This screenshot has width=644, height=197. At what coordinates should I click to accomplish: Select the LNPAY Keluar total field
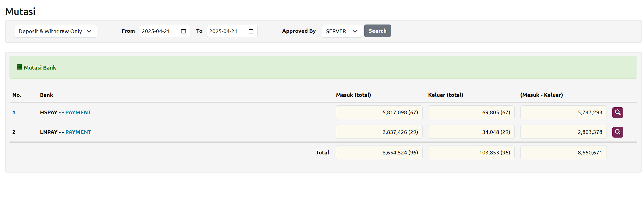(471, 132)
